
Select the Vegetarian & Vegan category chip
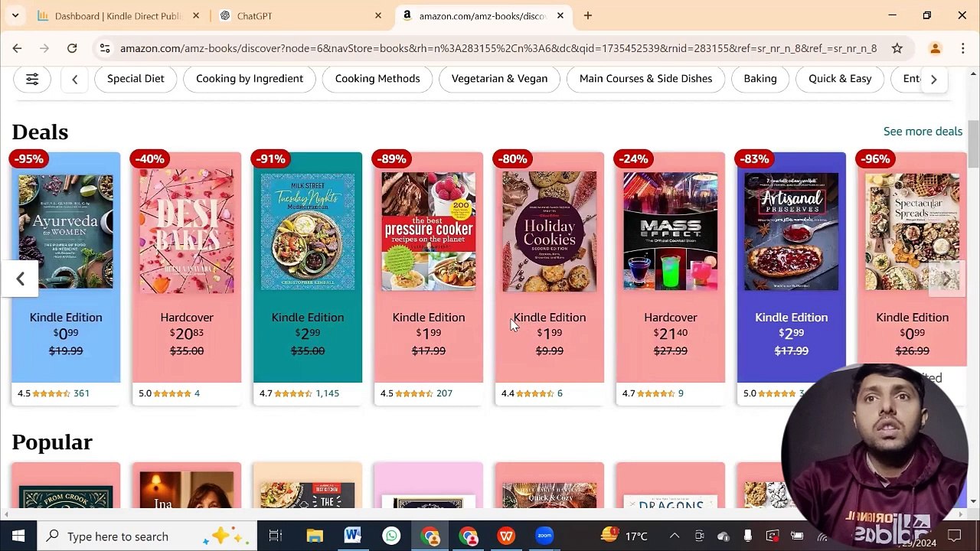(x=499, y=79)
